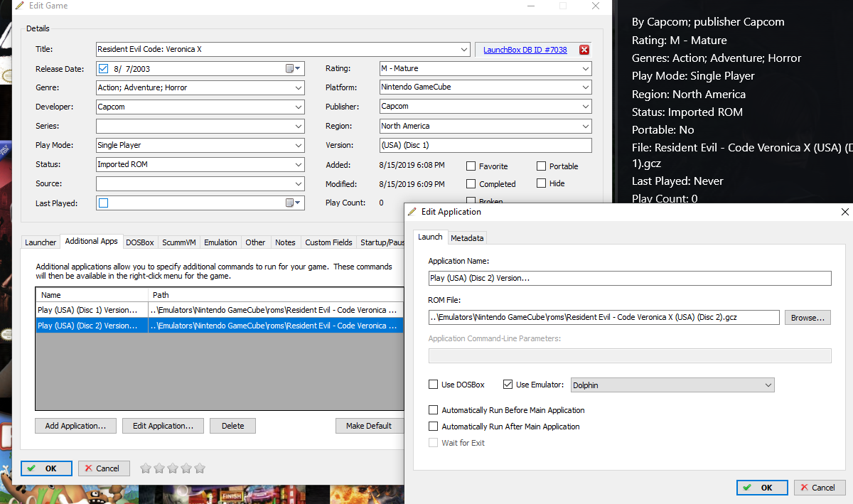Open the Metadata tab in Edit Application
The height and width of the screenshot is (504, 853).
467,238
